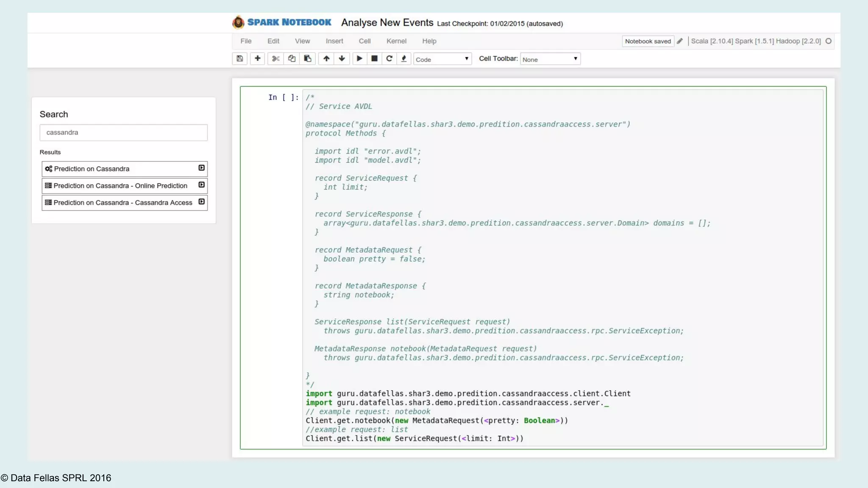Expand Prediction on Cassandra - Cassandra Access arrow icon
868x488 pixels.
click(202, 202)
